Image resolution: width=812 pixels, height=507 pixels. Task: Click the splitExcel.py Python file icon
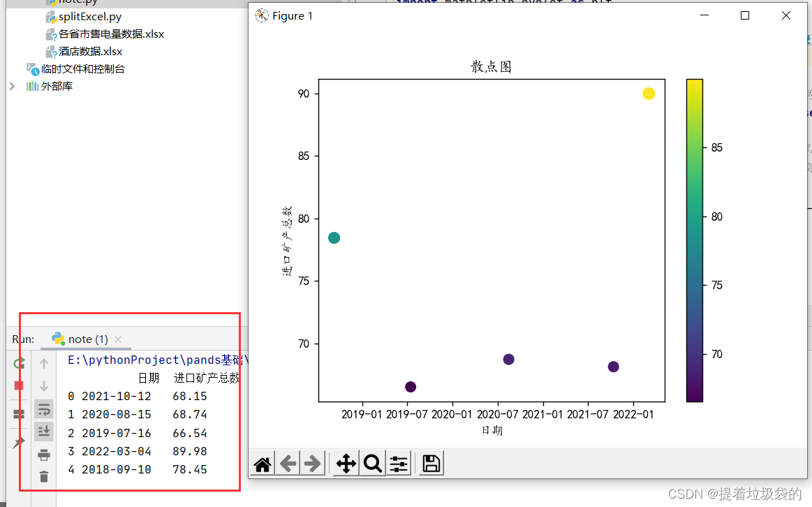coord(51,17)
